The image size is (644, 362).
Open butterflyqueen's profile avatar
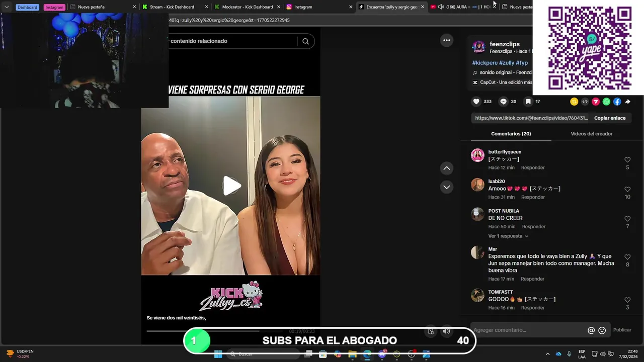477,155
